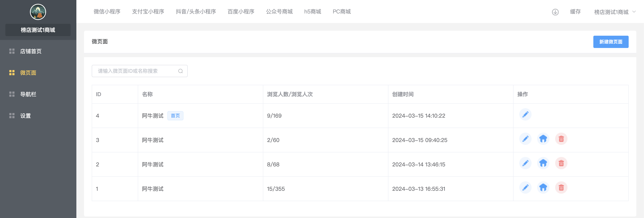Set page ID 2 as homepage via house icon
The height and width of the screenshot is (218, 644).
pyautogui.click(x=543, y=163)
